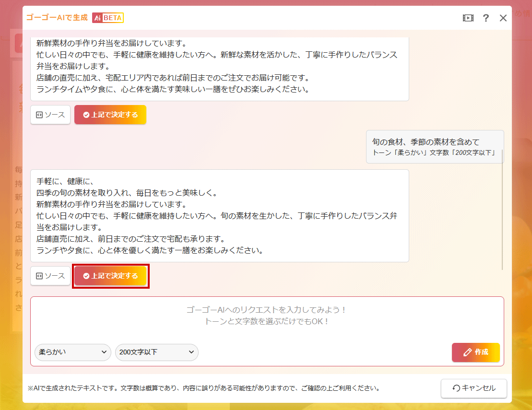The width and height of the screenshot is (532, 410).
Task: Show source for the first generated text
Action: [50, 115]
